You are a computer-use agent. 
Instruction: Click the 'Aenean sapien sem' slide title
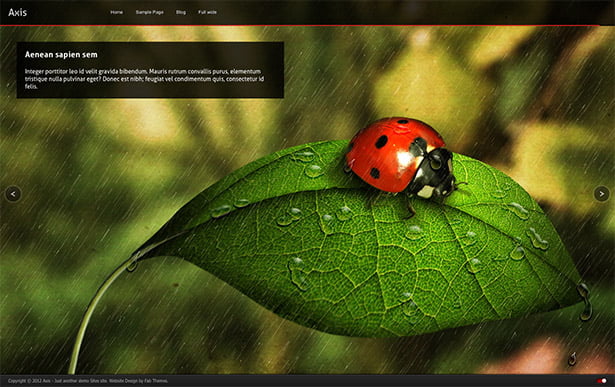tap(61, 55)
